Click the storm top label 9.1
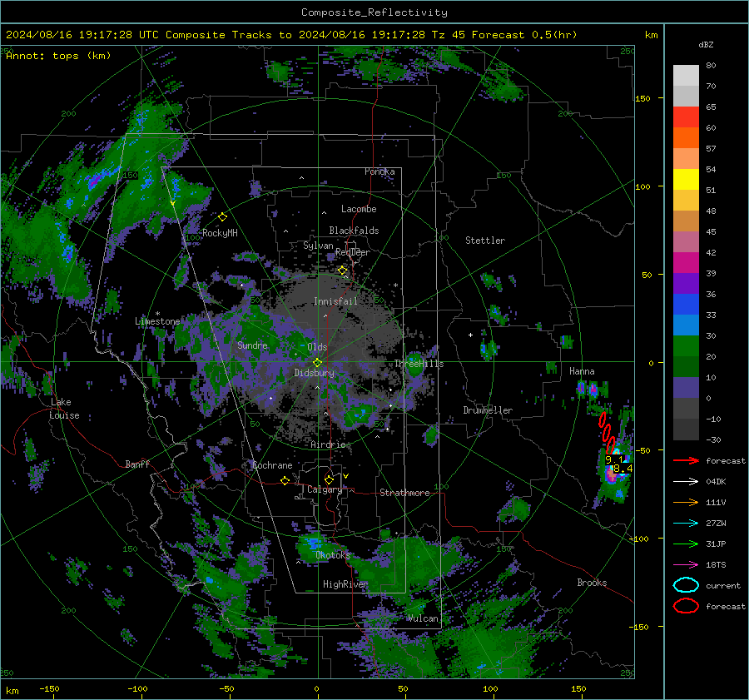 614,459
